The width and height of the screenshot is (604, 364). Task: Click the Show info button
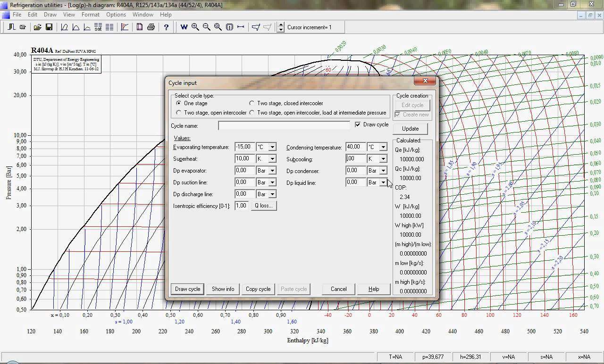(223, 289)
